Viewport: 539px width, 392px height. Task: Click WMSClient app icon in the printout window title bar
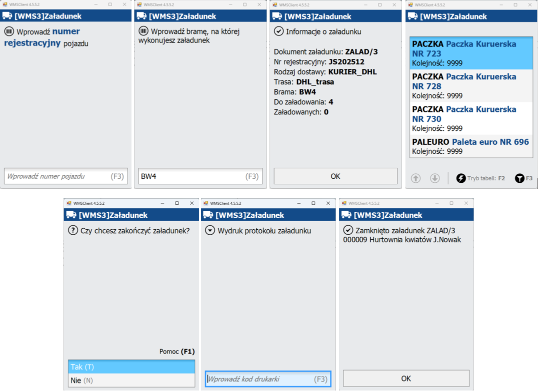point(205,203)
